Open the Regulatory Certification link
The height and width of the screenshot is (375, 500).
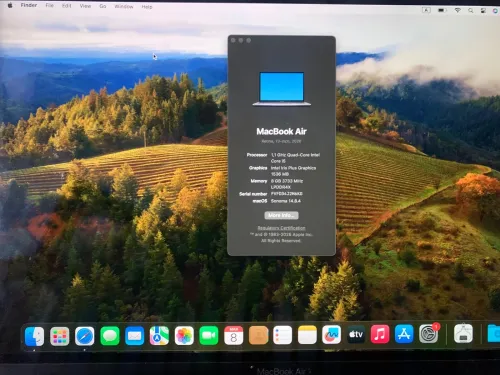(281, 228)
